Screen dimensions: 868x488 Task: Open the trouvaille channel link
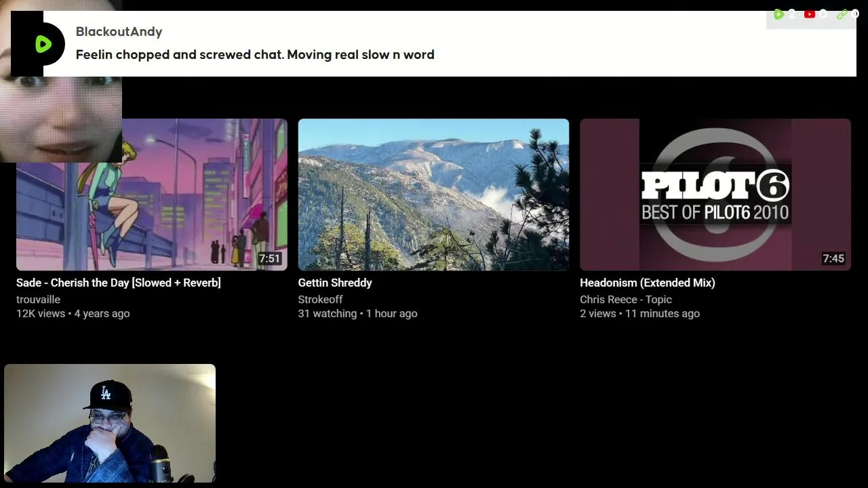tap(38, 300)
